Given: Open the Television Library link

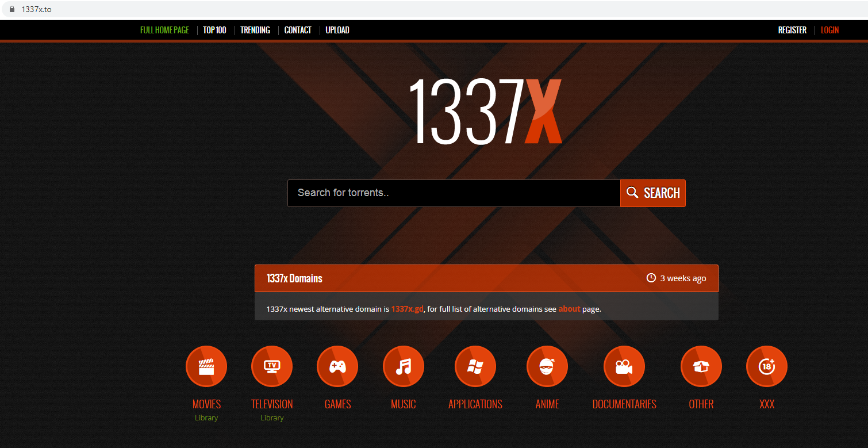Looking at the screenshot, I should [272, 418].
